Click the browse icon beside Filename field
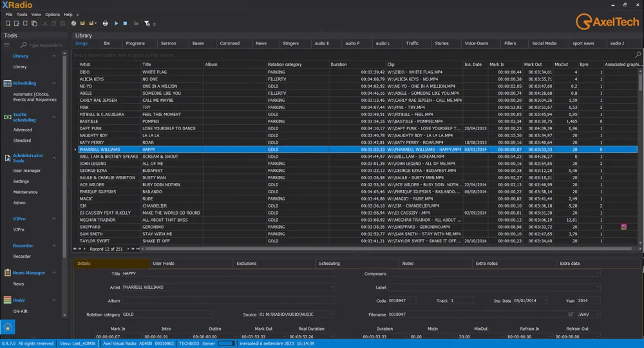Screen dimensions: 644x348 point(571,314)
